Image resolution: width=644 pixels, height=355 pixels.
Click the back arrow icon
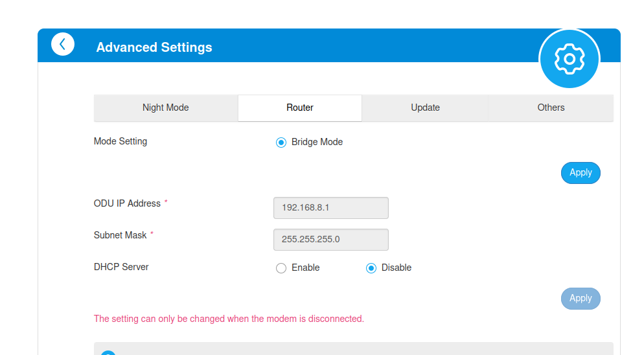coord(63,44)
